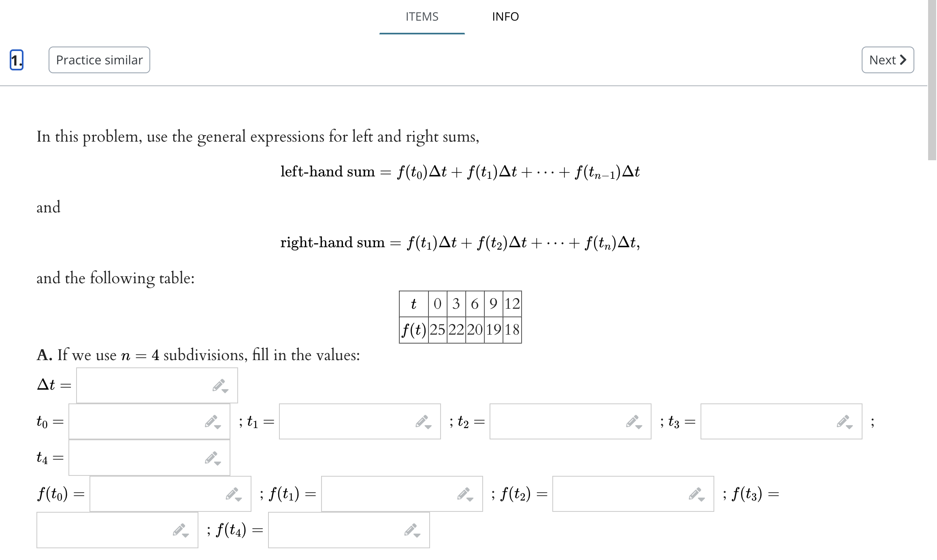This screenshot has width=937, height=560.
Task: Click the pencil icon in the t1 field
Action: coord(422,422)
